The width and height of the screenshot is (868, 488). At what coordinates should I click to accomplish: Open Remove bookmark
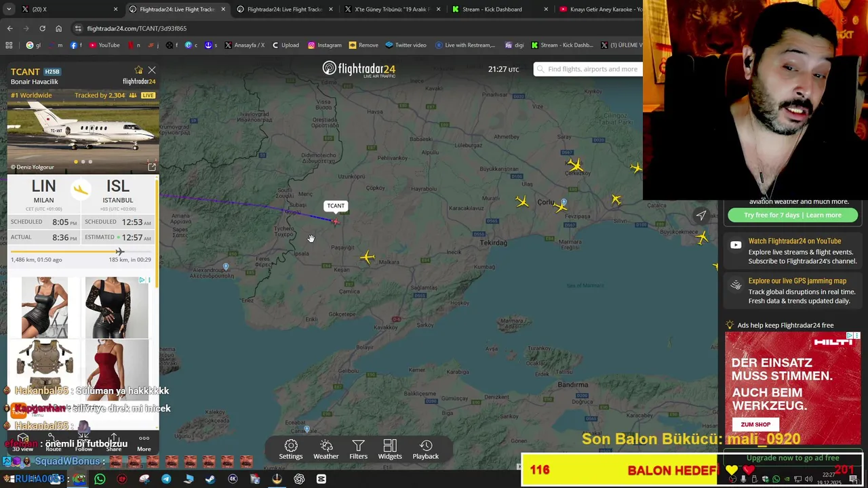[363, 45]
